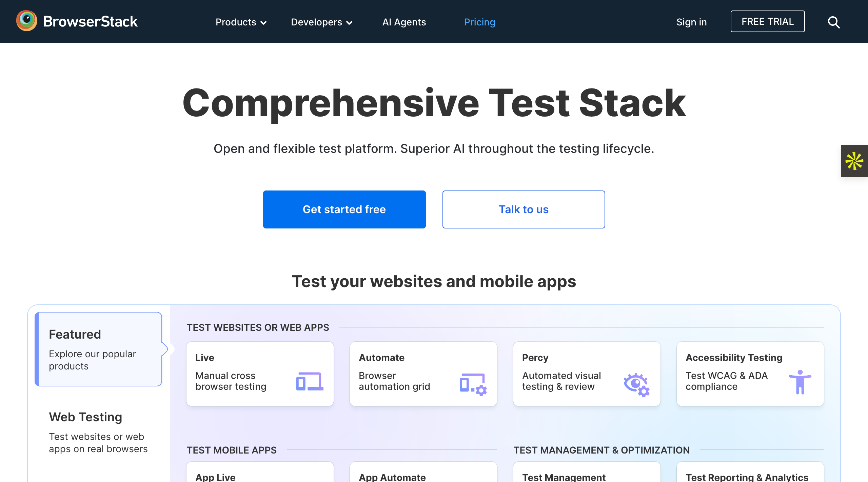This screenshot has height=482, width=868.
Task: Click the Talk to us button
Action: 524,209
